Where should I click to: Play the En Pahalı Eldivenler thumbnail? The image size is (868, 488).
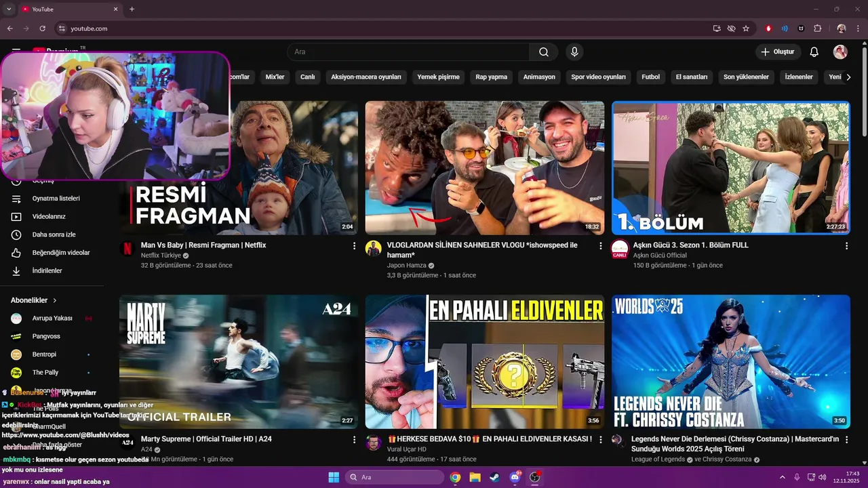pyautogui.click(x=485, y=361)
